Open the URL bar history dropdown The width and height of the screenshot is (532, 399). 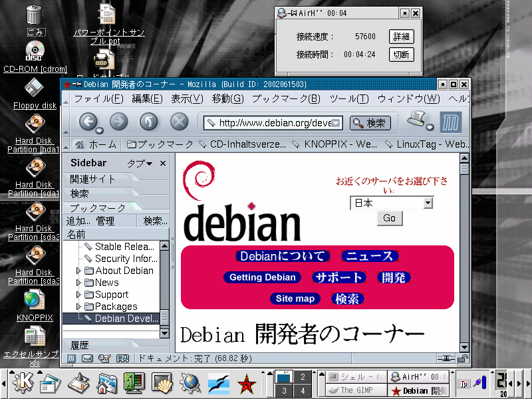coord(336,123)
